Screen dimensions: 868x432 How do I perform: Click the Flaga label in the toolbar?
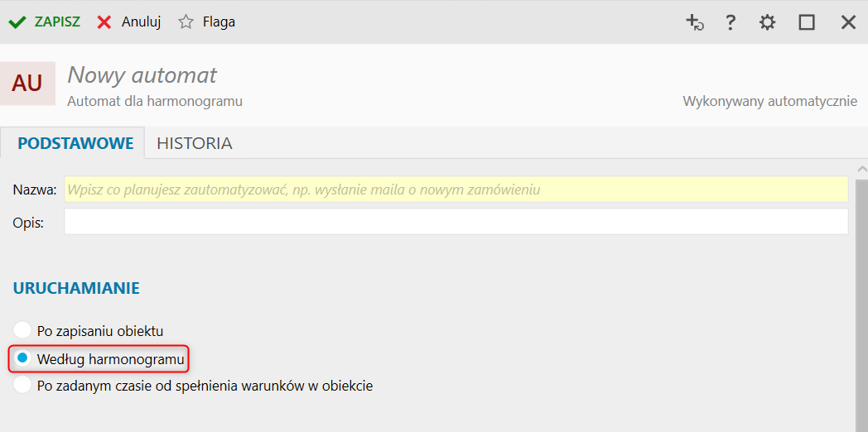tap(219, 22)
